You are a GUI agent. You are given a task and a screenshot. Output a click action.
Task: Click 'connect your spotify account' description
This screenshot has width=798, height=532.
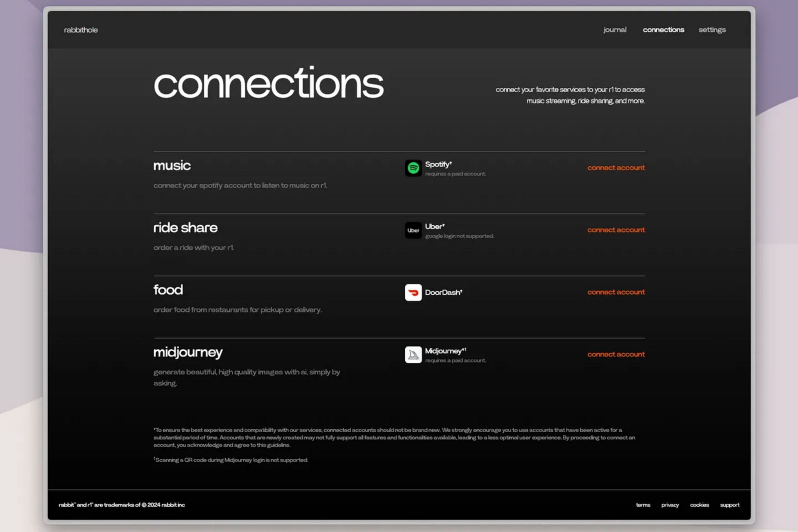pos(240,185)
